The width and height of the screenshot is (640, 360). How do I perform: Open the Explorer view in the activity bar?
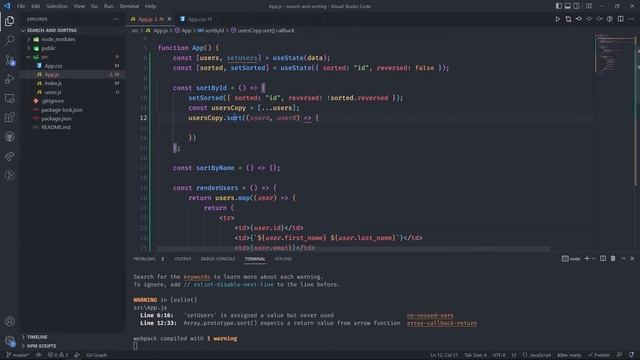click(9, 21)
